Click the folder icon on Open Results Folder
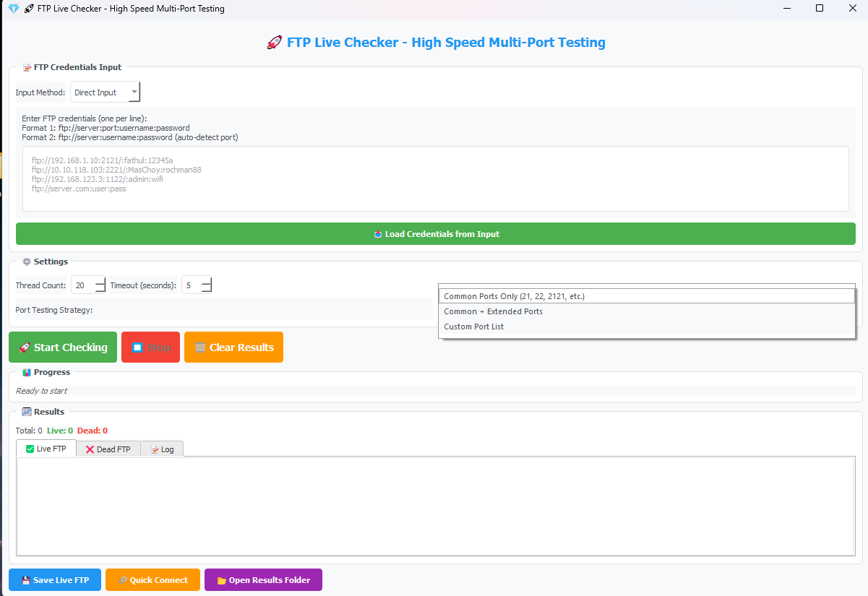 [x=222, y=580]
